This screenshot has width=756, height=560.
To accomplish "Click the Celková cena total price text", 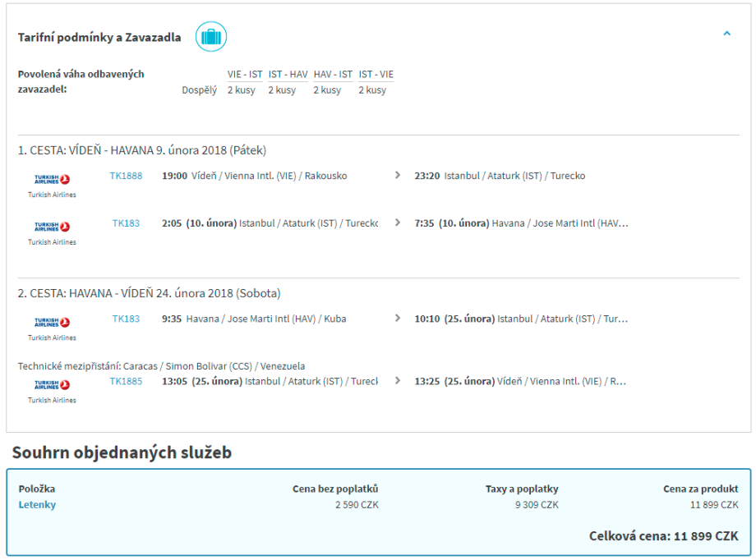I will 663,536.
